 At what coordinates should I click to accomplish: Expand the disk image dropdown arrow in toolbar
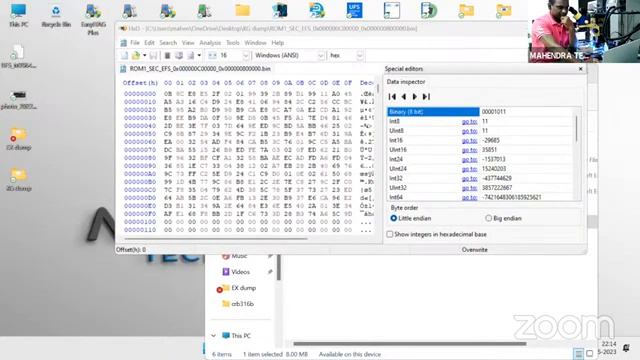click(199, 56)
